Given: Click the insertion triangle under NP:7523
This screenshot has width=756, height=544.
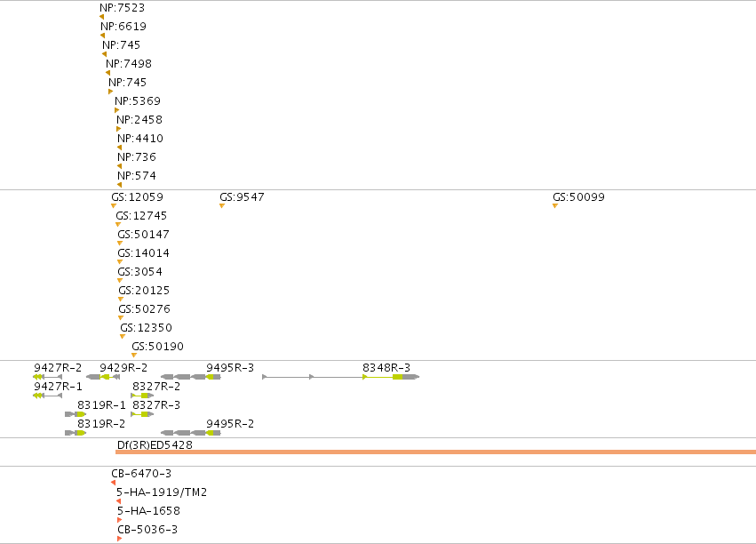Looking at the screenshot, I should [x=102, y=17].
